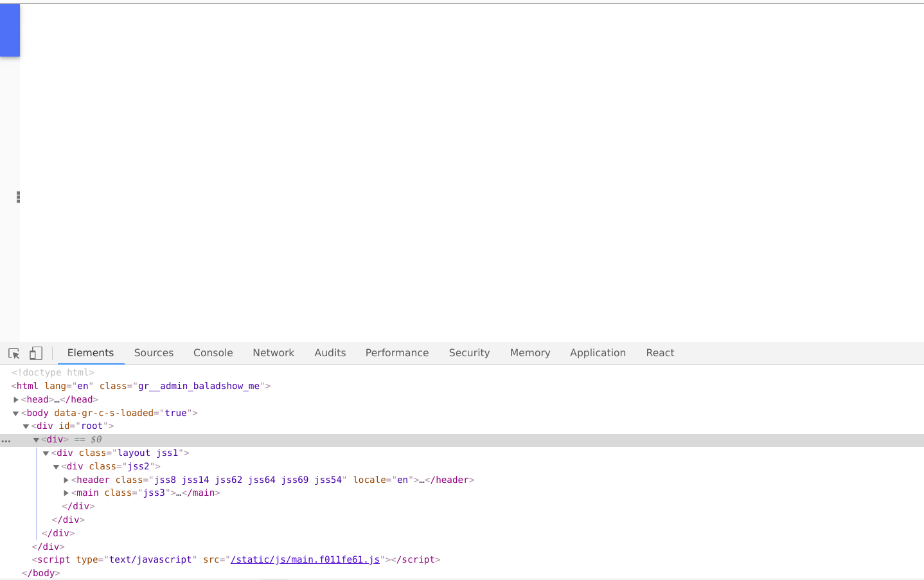
Task: Click the vertical grip dots on the left edge
Action: (x=17, y=197)
